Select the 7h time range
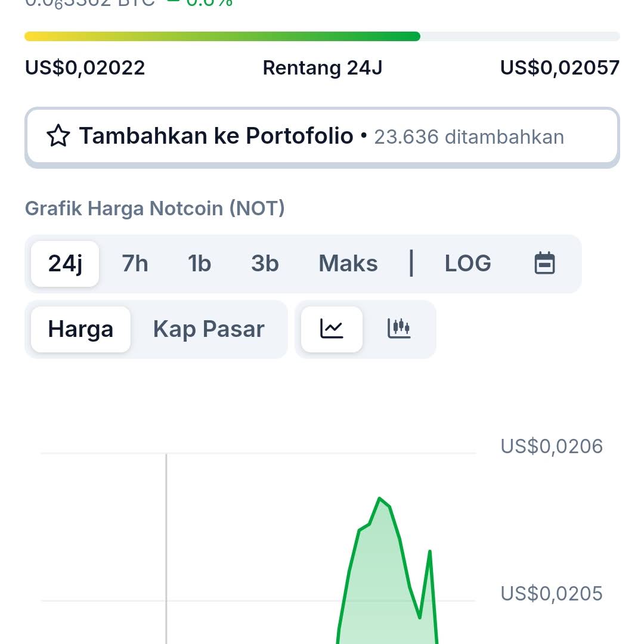Screen dimensions: 644x644 tap(135, 264)
